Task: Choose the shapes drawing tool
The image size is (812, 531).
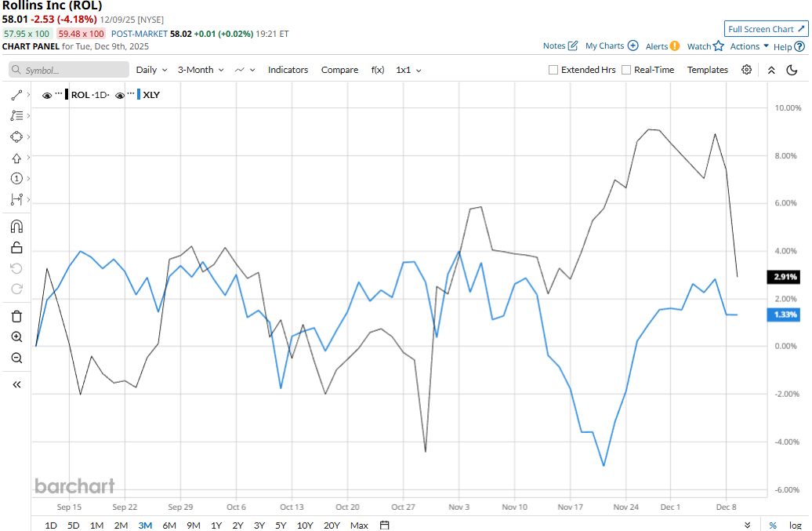Action: click(x=16, y=136)
